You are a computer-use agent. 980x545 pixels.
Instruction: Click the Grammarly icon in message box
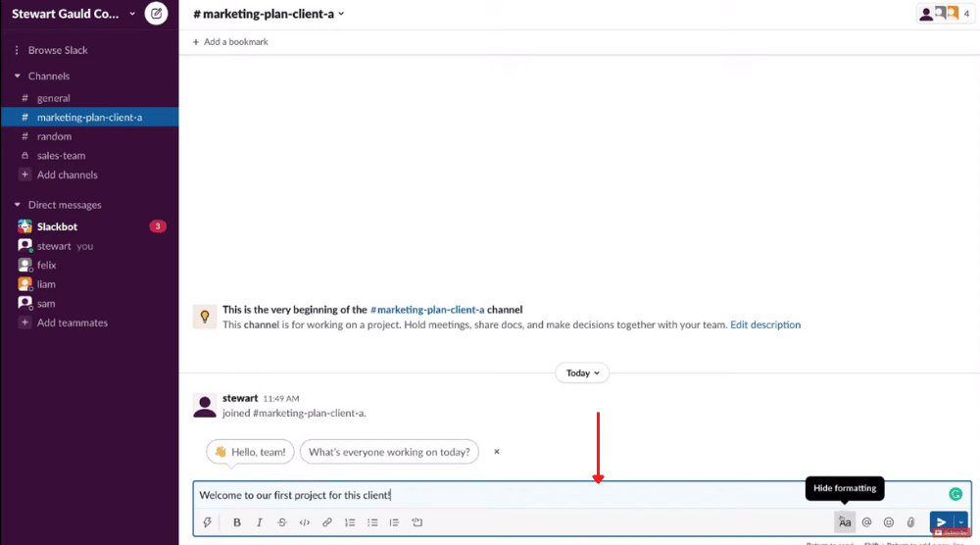(x=955, y=494)
